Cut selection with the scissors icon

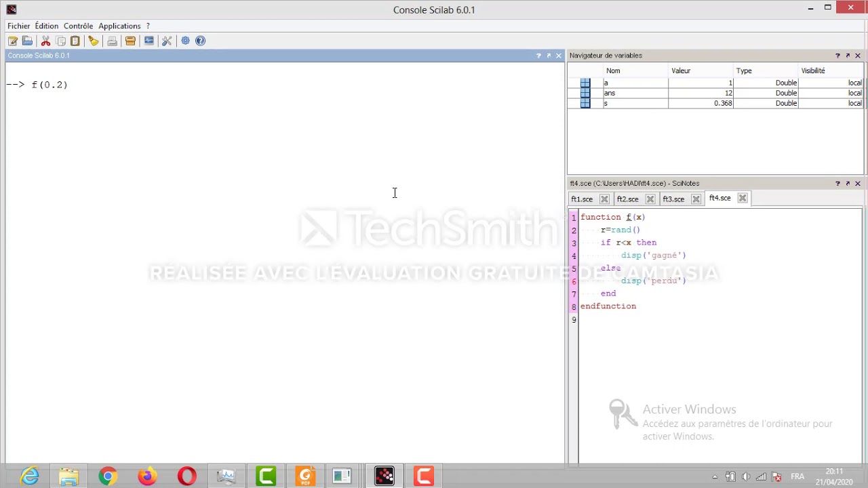45,41
